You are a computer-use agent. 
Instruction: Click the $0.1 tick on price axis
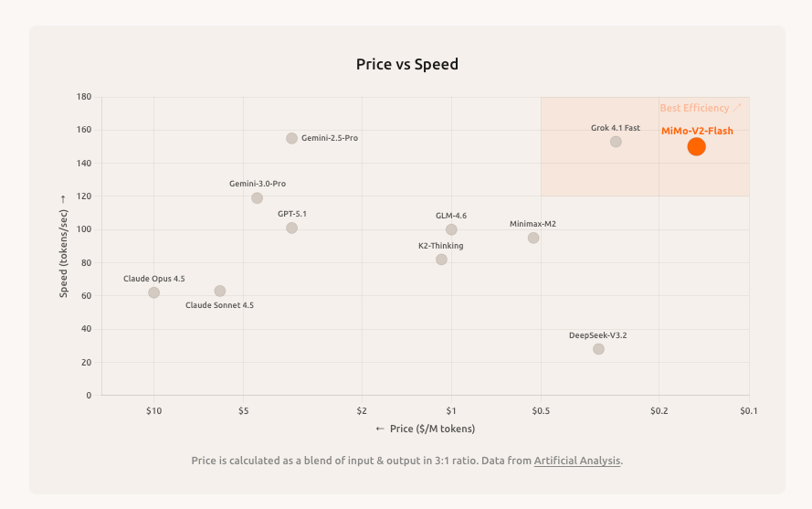tap(749, 411)
